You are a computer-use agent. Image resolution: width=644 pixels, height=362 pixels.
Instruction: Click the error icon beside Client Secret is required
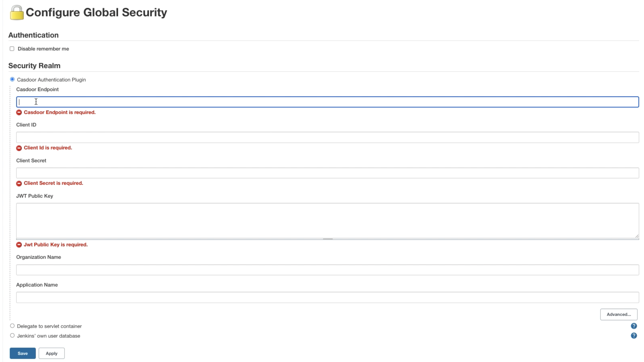(19, 183)
